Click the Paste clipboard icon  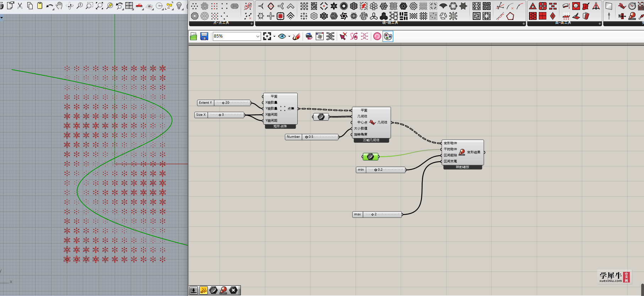coord(40,6)
